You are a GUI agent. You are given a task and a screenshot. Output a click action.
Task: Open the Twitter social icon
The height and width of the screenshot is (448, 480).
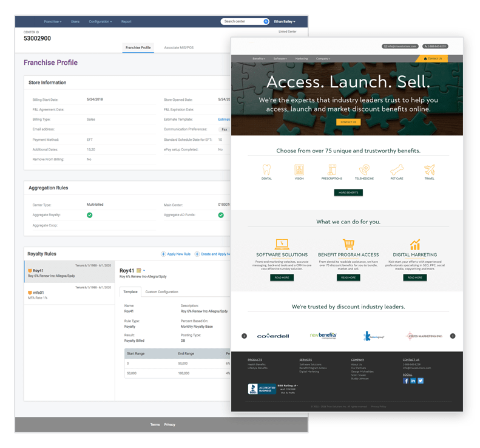tap(421, 381)
